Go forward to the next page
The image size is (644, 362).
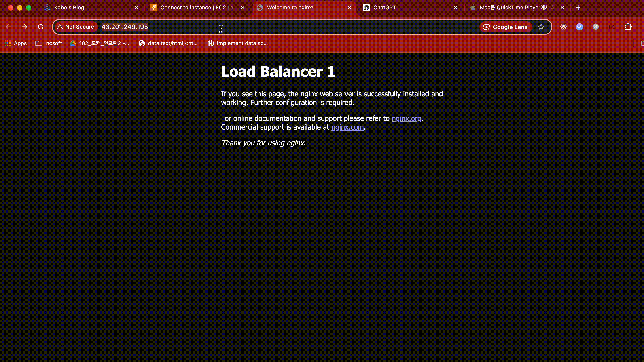tap(25, 27)
